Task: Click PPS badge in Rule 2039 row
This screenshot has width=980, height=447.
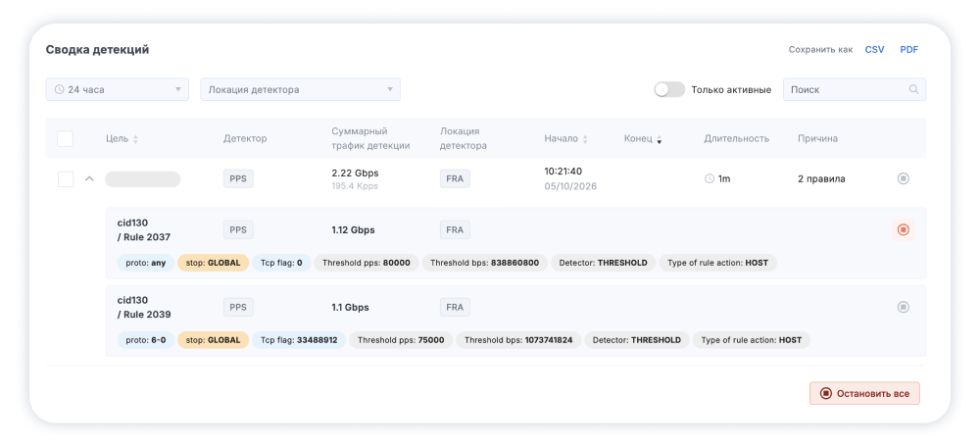Action: tap(239, 307)
